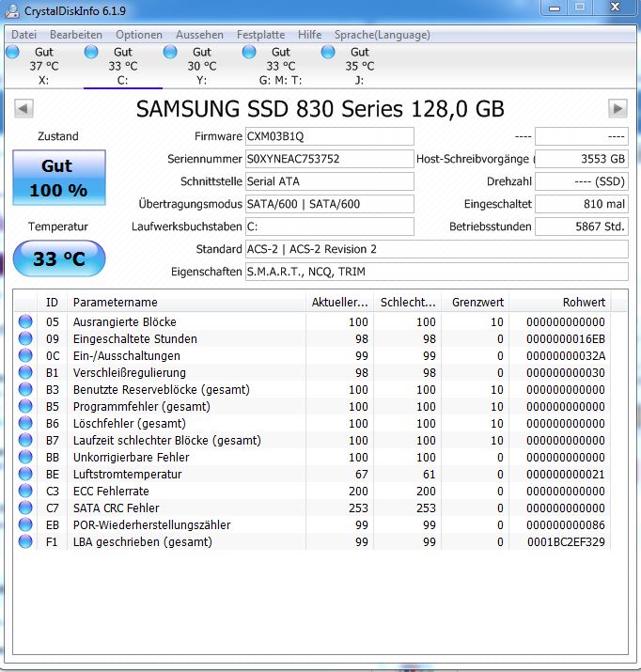This screenshot has height=672, width=641.
Task: Go to previous disk with left arrow
Action: [x=23, y=108]
